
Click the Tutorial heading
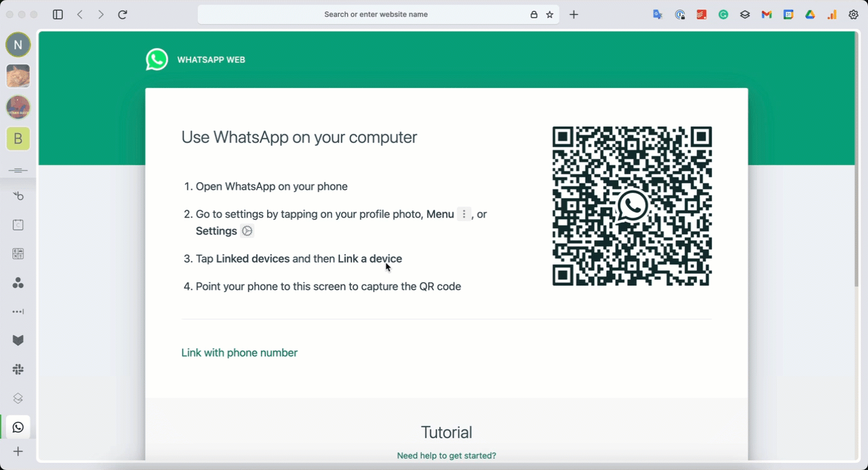[447, 432]
